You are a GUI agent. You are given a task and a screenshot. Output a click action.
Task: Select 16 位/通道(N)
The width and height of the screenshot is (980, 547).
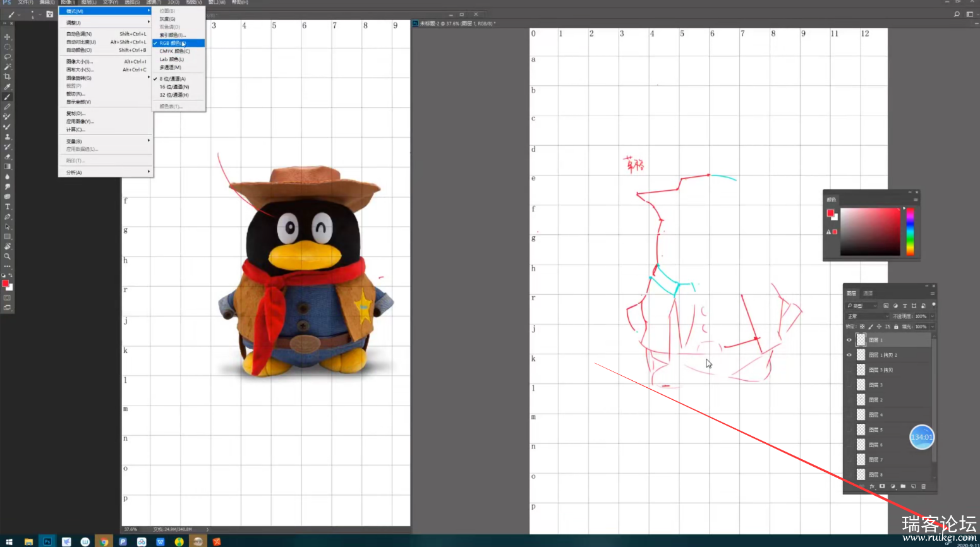pyautogui.click(x=179, y=87)
